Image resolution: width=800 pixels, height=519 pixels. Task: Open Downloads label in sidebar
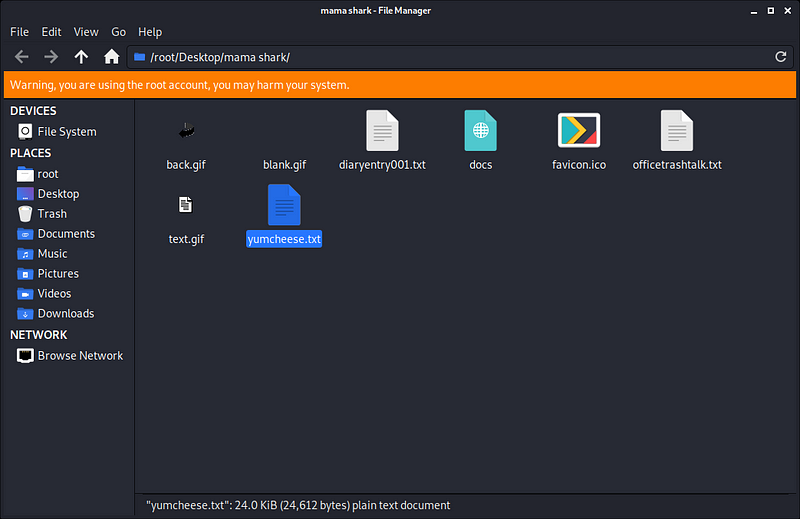tap(66, 313)
